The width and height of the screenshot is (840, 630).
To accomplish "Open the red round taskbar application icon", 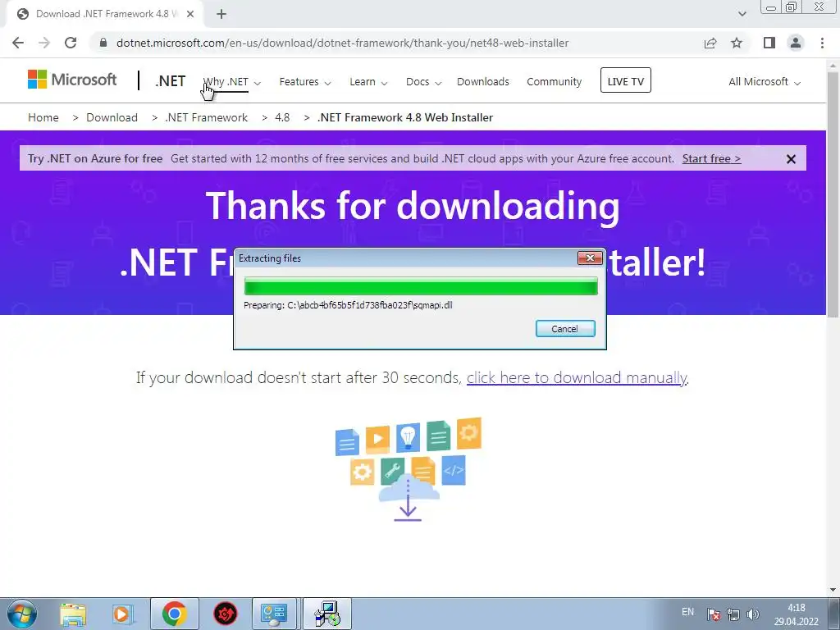I will tap(226, 614).
